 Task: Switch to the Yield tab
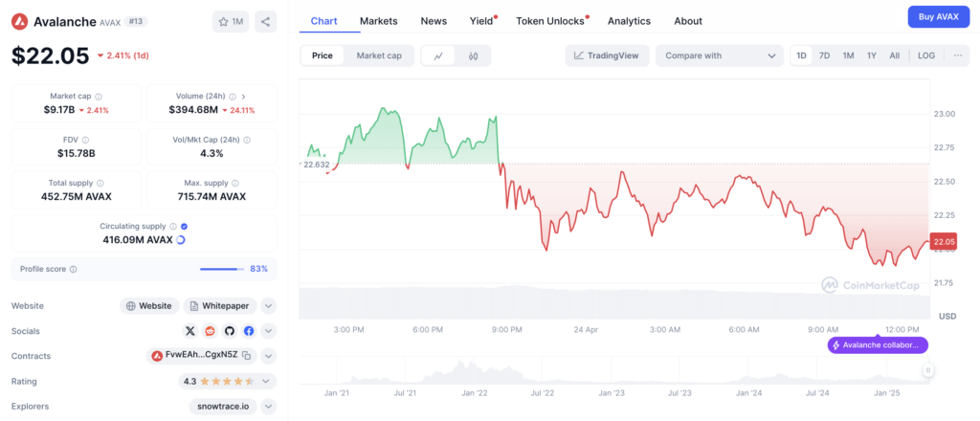point(481,21)
